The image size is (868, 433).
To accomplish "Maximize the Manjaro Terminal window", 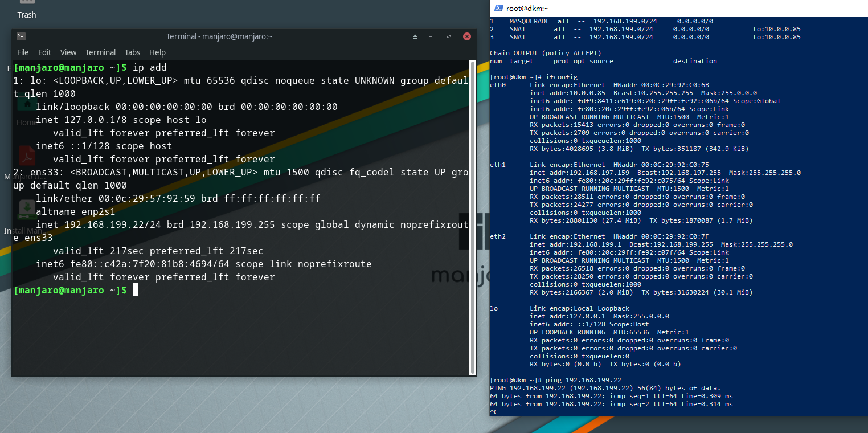I will pyautogui.click(x=449, y=36).
